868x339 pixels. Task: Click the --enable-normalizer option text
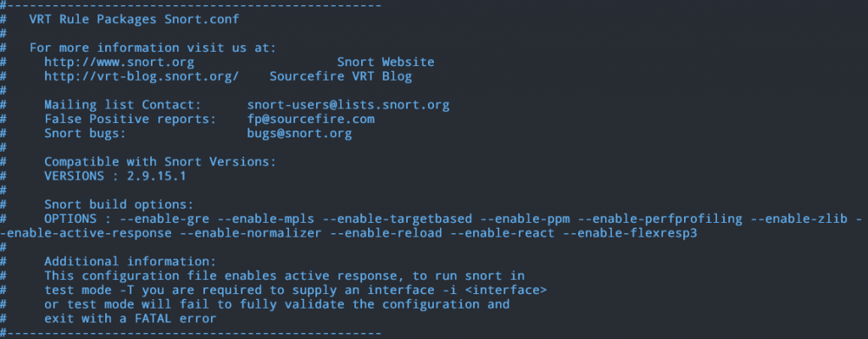(251, 233)
